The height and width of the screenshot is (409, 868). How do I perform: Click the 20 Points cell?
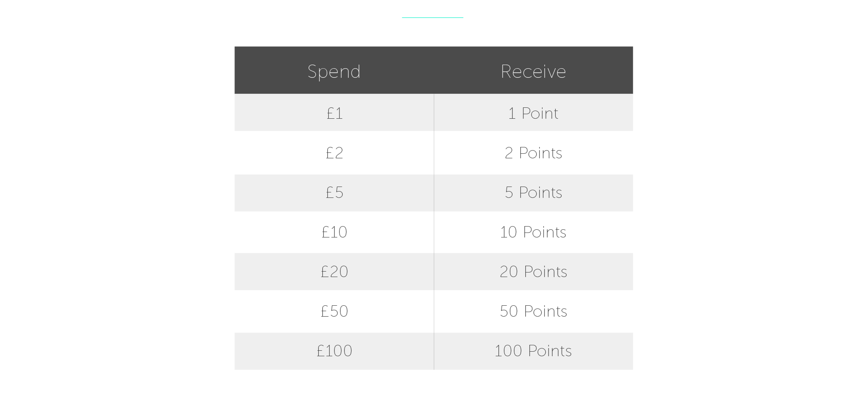[533, 272]
